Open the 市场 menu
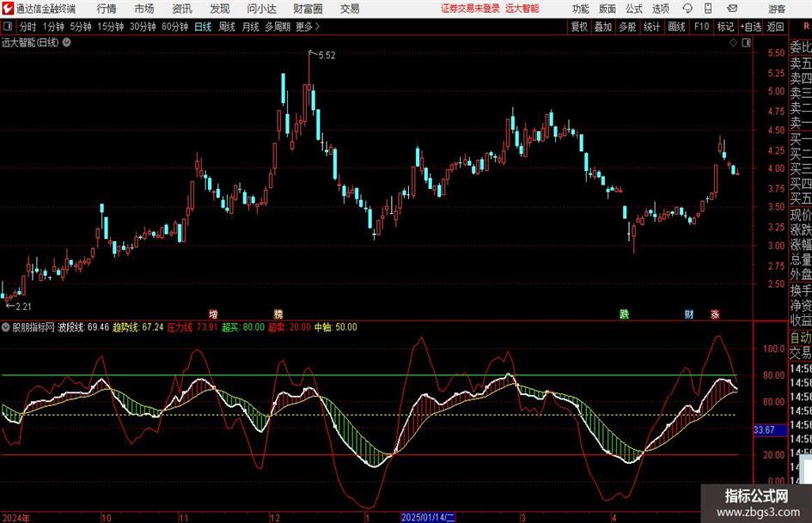 pyautogui.click(x=144, y=9)
